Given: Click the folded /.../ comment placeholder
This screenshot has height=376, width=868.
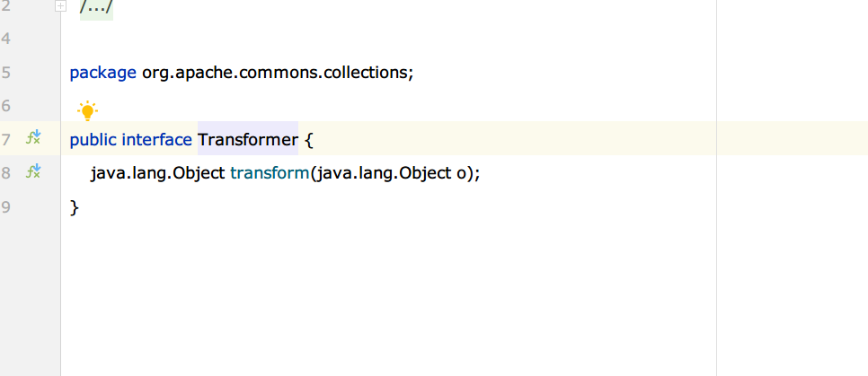Looking at the screenshot, I should click(96, 7).
